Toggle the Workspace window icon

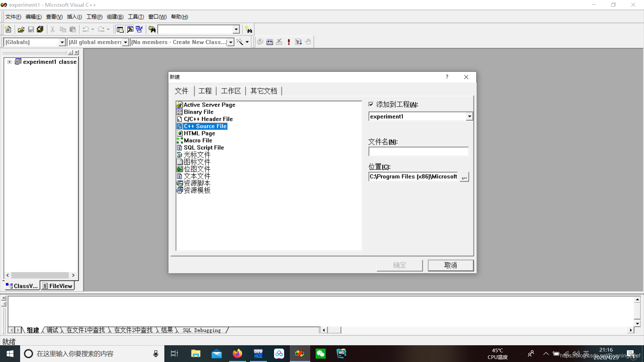120,29
